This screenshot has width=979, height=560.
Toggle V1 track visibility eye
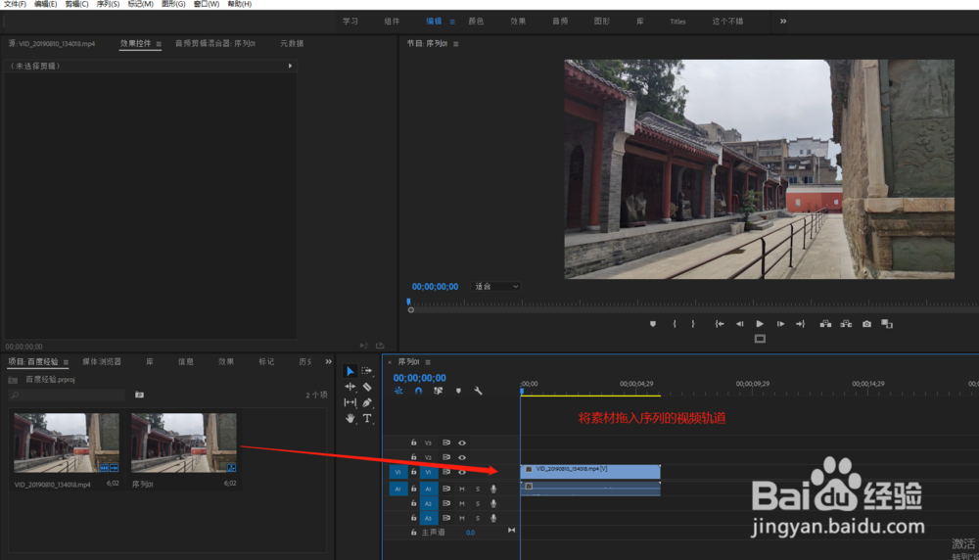pos(462,473)
